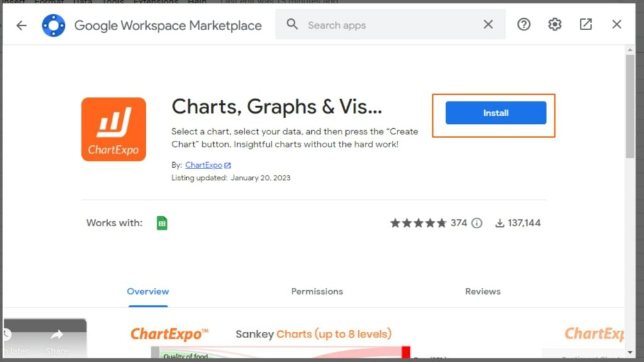Switch to the Reviews tab
The width and height of the screenshot is (644, 362).
(x=482, y=292)
